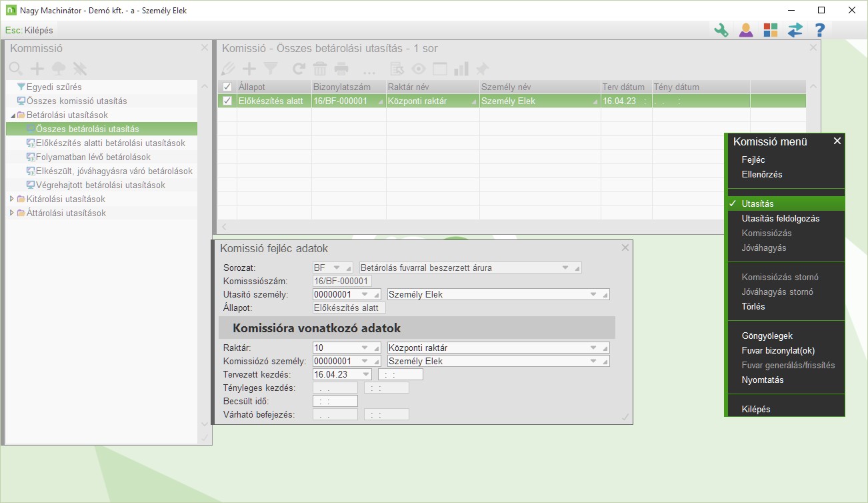The height and width of the screenshot is (503, 868).
Task: Toggle the checkbox of the Előkészítés alatt row
Action: click(227, 101)
